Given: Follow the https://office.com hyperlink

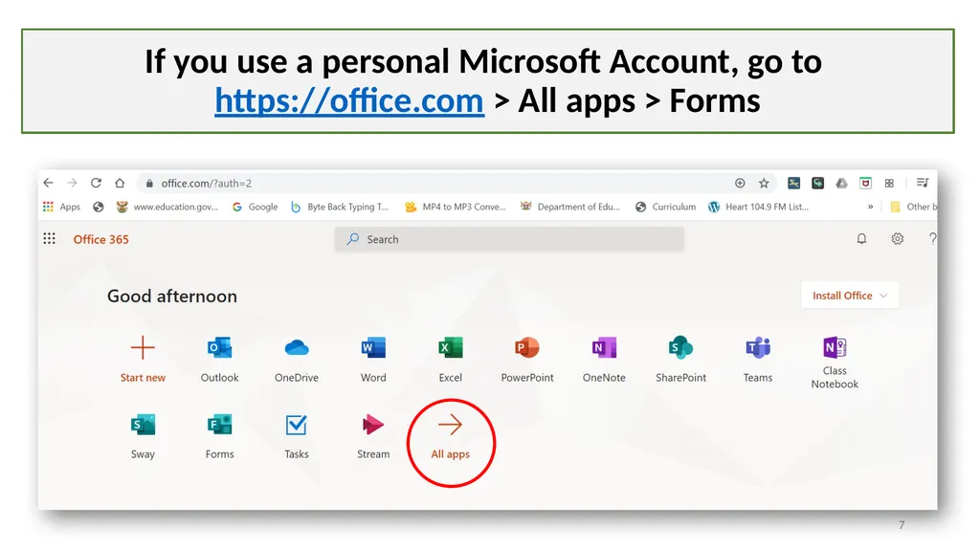Looking at the screenshot, I should 349,100.
